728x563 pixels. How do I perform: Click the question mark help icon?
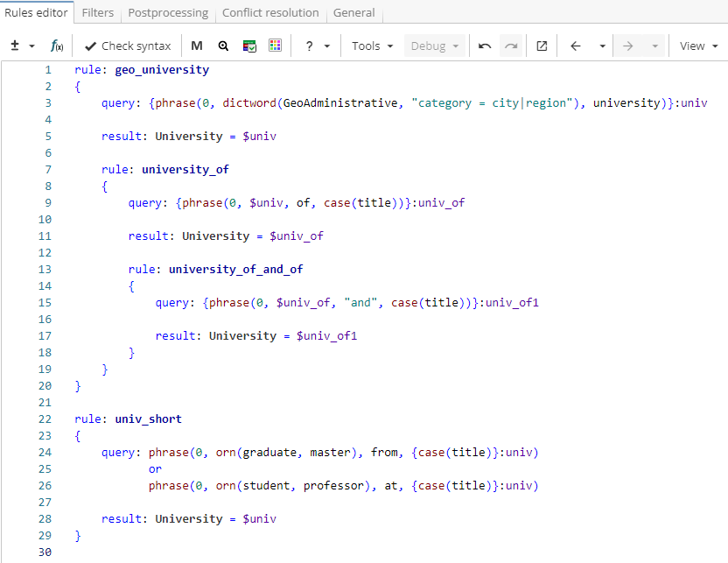(309, 46)
